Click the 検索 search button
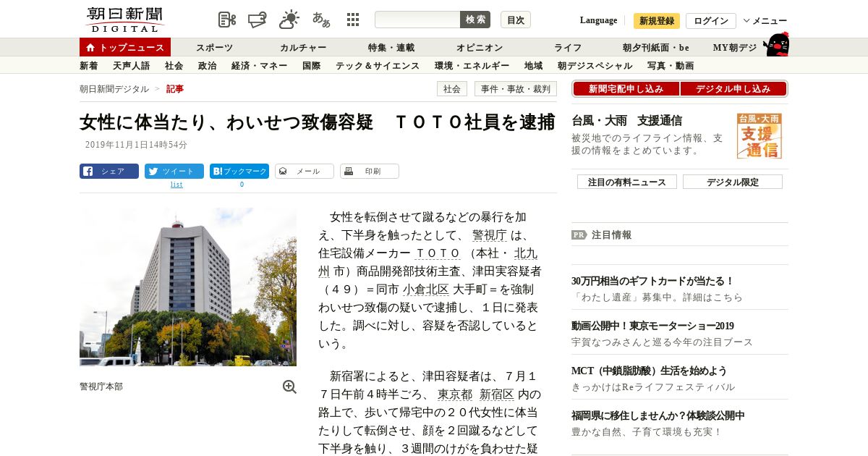 click(x=475, y=20)
